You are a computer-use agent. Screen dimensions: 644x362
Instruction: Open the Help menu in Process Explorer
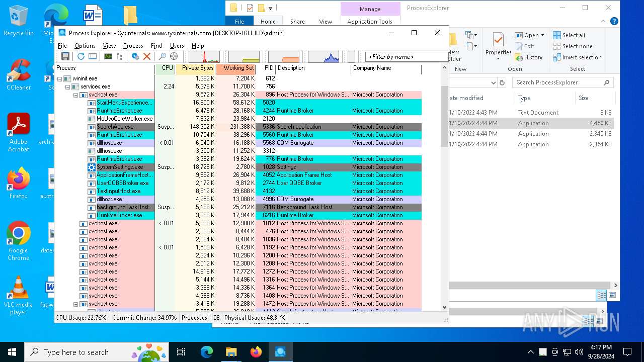[x=198, y=46]
